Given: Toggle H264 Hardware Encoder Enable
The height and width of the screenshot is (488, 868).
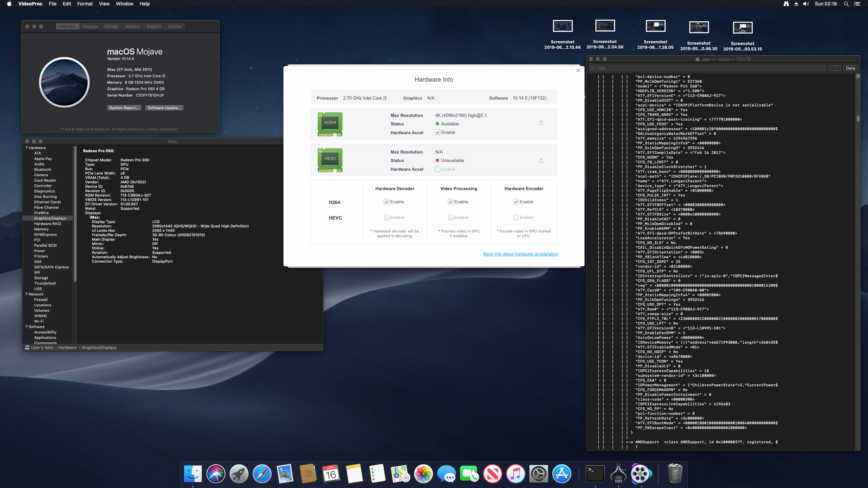Looking at the screenshot, I should tap(516, 202).
